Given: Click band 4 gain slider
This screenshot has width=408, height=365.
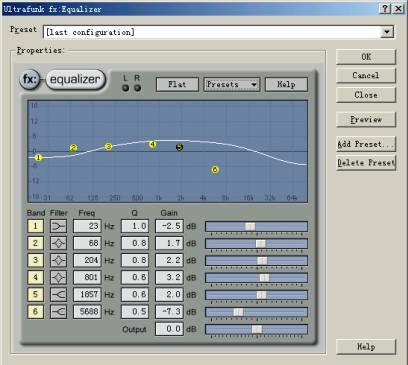Looking at the screenshot, I should [256, 278].
